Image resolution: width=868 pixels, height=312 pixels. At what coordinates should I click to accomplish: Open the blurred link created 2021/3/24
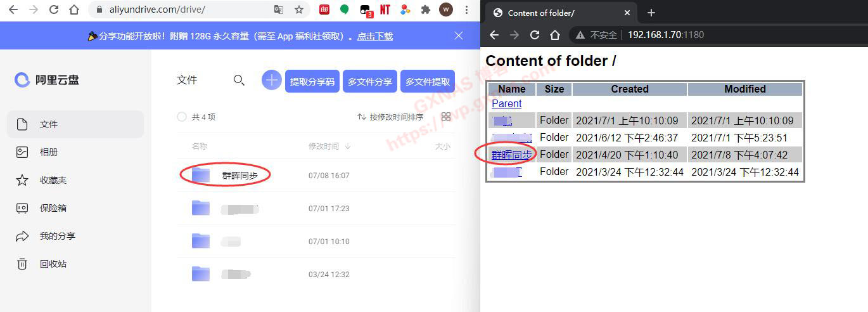(507, 171)
